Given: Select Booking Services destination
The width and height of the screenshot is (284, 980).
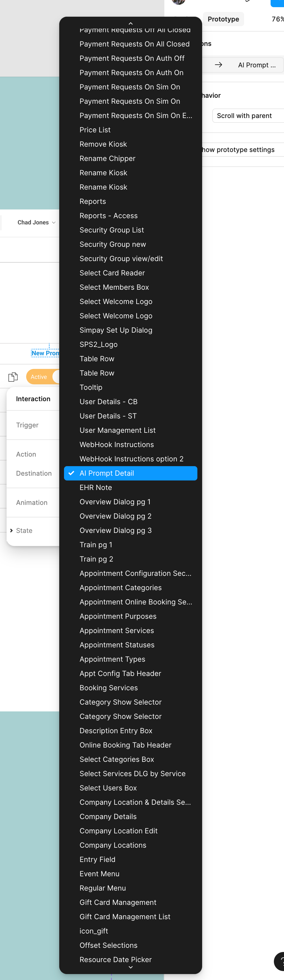Looking at the screenshot, I should click(x=130, y=688).
